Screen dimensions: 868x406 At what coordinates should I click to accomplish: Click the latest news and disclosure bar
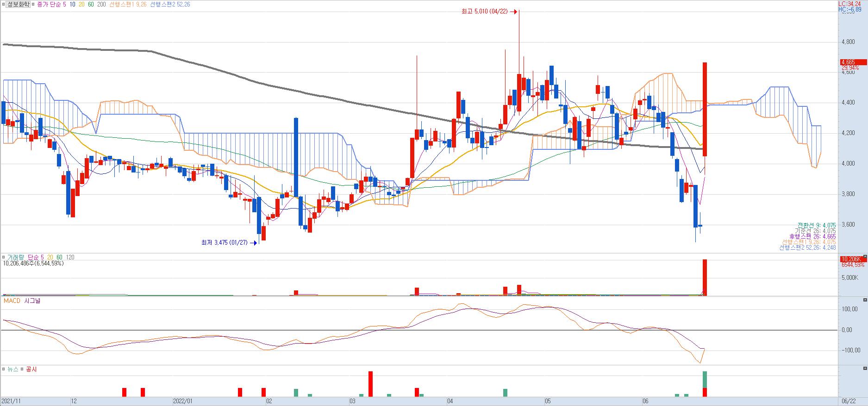705,384
